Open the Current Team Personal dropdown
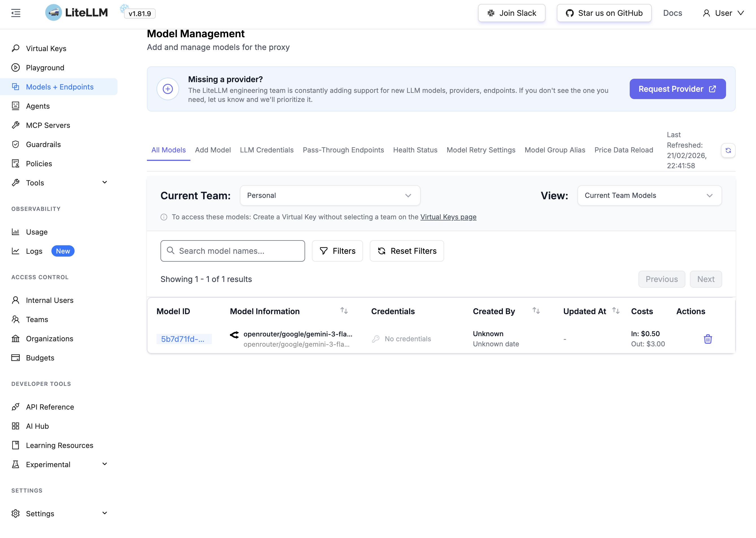The width and height of the screenshot is (756, 538). pyautogui.click(x=330, y=195)
